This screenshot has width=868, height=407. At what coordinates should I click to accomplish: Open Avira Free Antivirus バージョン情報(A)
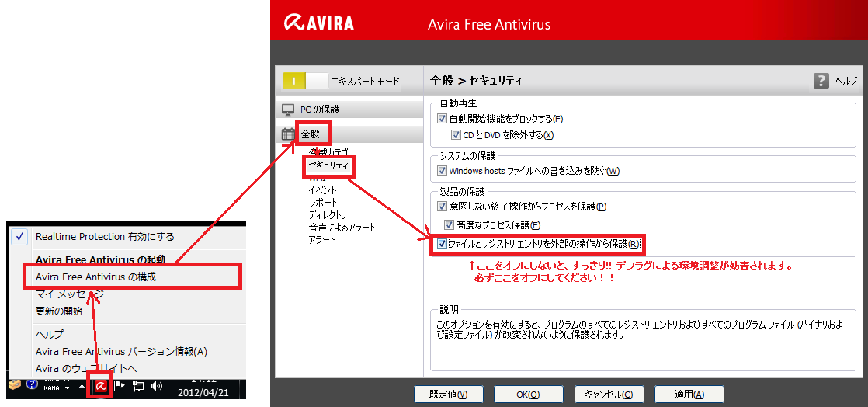[121, 352]
